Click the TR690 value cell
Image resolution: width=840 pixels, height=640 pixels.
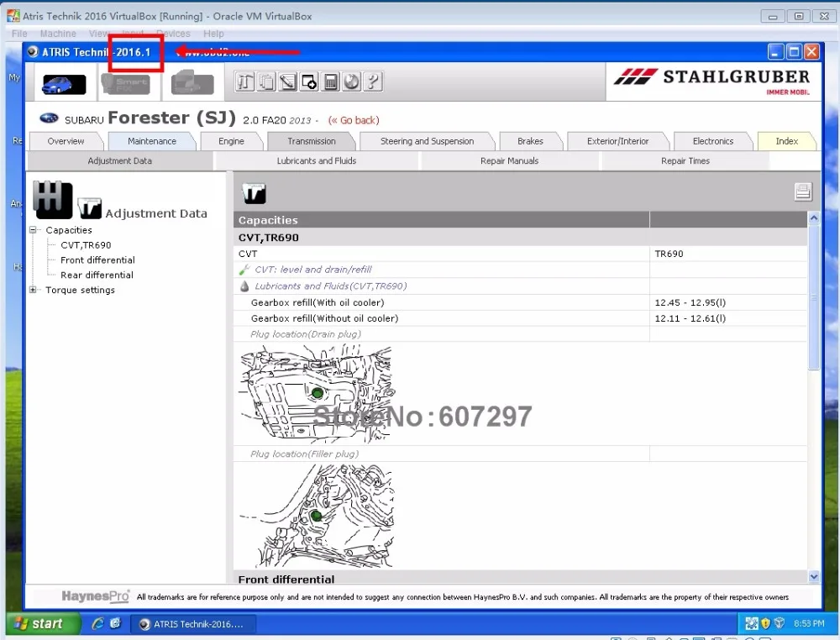click(x=728, y=254)
